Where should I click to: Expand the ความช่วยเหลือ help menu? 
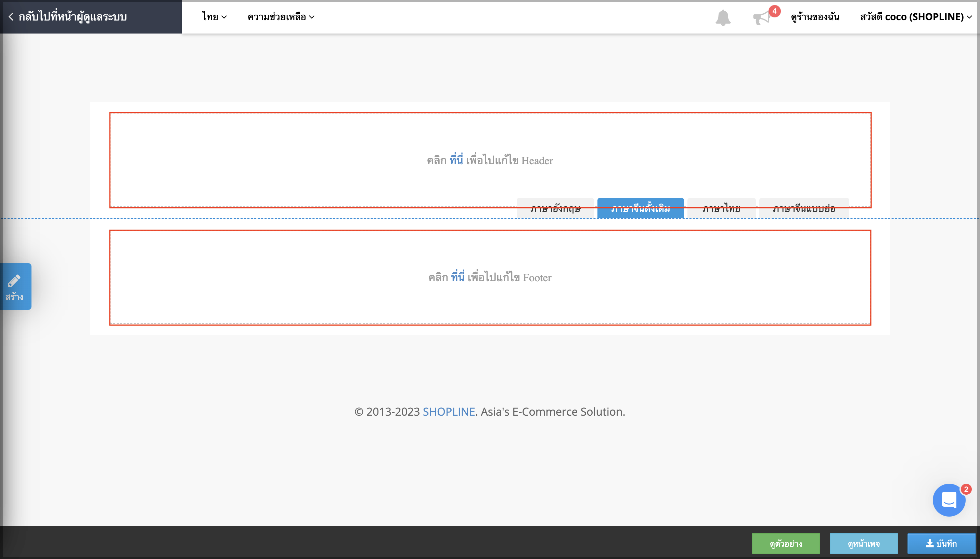coord(281,17)
